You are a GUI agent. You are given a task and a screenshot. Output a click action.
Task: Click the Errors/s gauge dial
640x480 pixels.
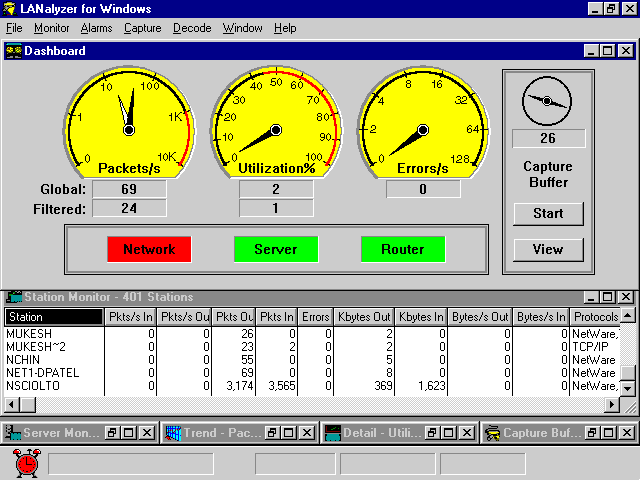pos(423,122)
